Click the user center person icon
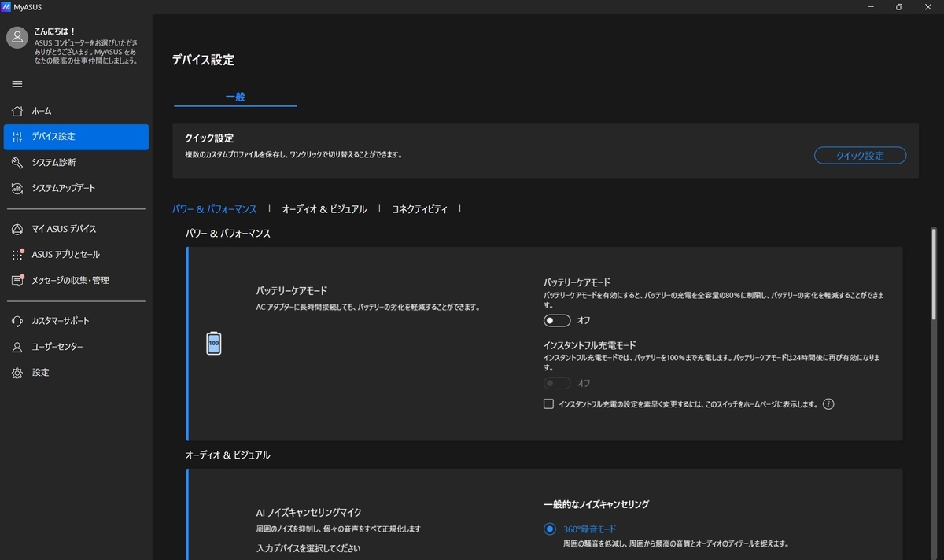 [x=17, y=347]
